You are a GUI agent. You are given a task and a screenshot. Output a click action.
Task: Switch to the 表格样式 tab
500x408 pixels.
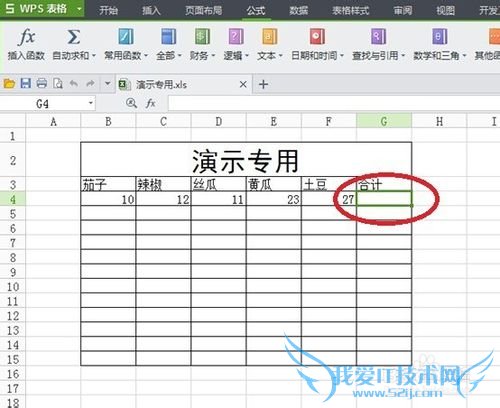point(350,10)
